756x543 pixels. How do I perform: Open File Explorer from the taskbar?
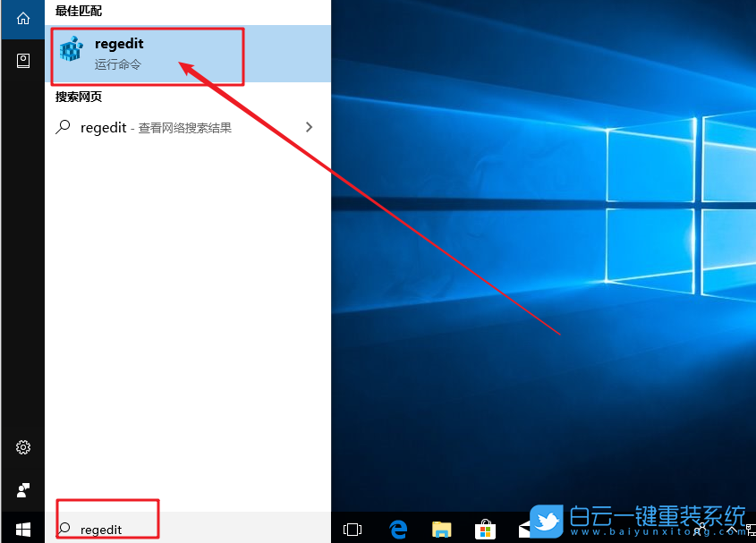(x=441, y=528)
